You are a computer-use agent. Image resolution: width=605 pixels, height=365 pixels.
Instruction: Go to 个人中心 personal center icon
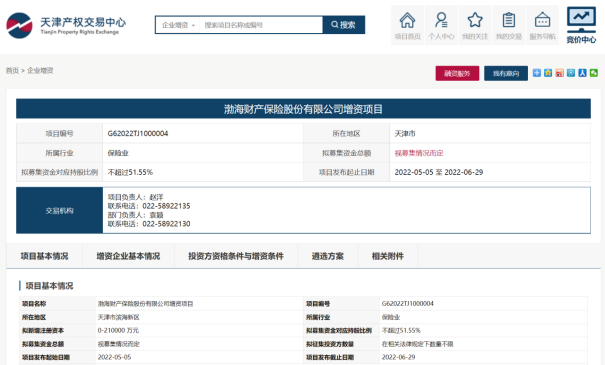point(441,25)
